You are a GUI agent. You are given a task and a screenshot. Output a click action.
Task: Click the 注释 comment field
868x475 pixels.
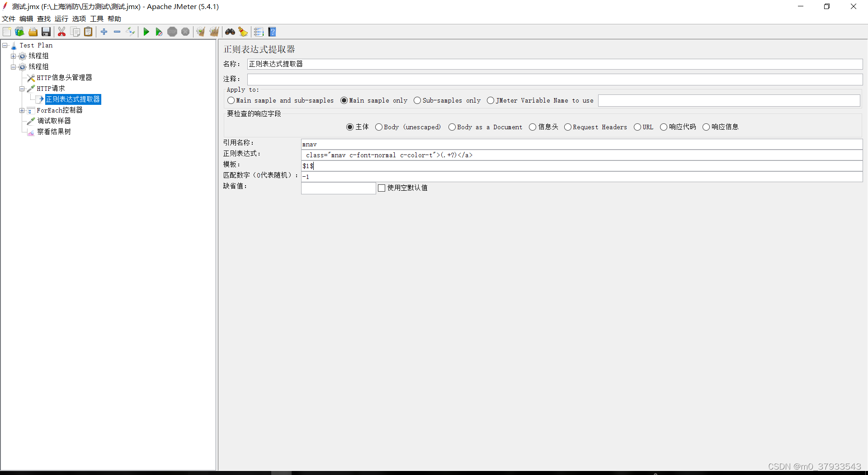(x=555, y=80)
